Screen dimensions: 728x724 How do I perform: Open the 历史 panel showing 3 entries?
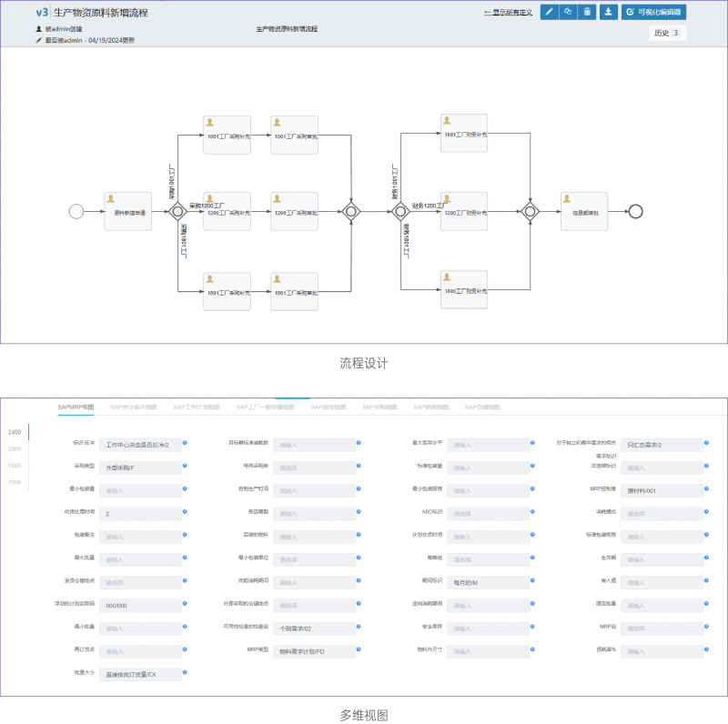point(669,32)
